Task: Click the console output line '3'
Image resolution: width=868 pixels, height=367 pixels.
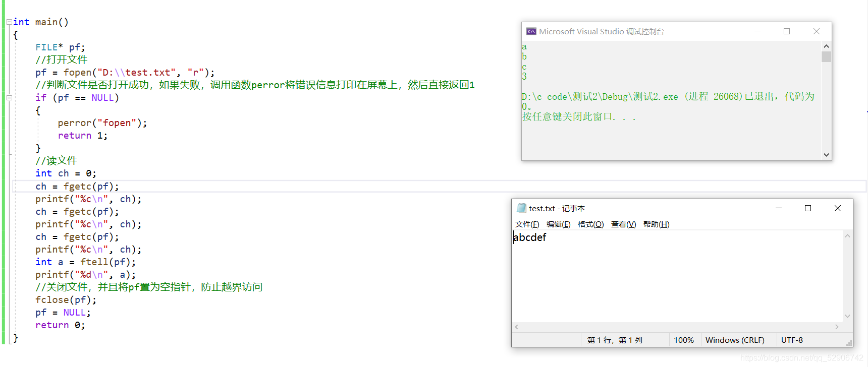Action: tap(524, 77)
